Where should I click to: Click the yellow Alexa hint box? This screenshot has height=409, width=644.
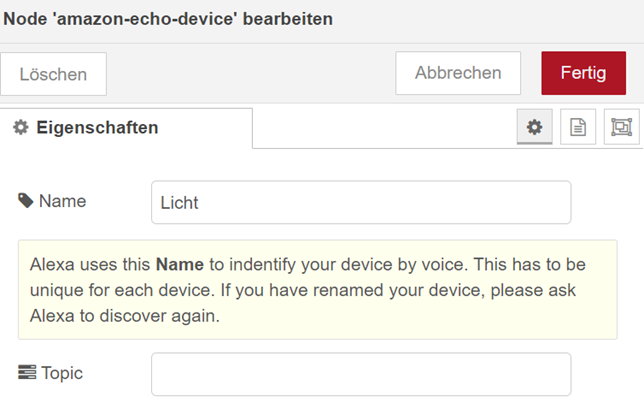pos(331,289)
